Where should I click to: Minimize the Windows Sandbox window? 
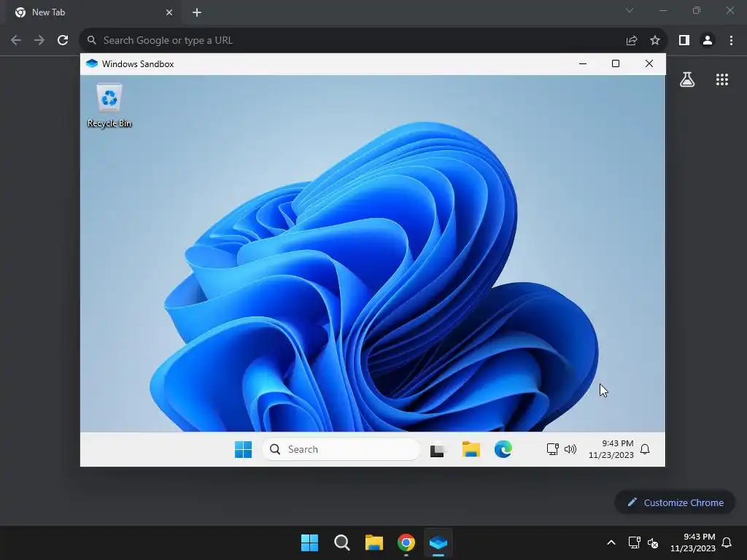[583, 64]
